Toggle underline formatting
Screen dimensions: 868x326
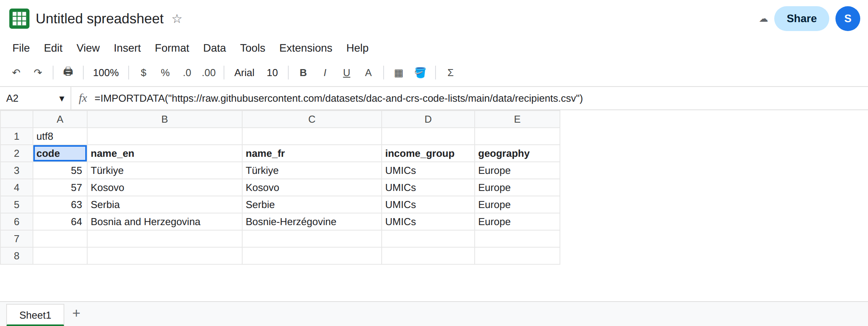click(346, 73)
